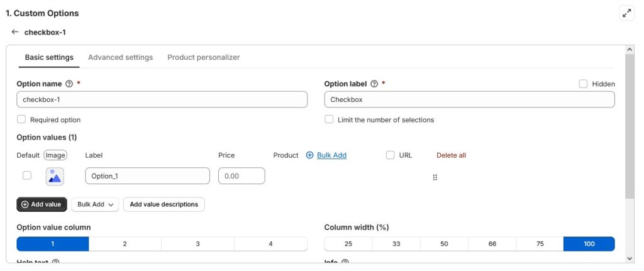
Task: Toggle Limit the number of selections
Action: click(x=329, y=119)
